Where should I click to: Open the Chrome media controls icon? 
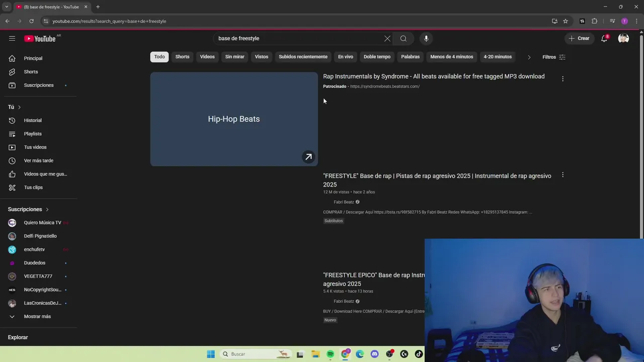(612, 21)
